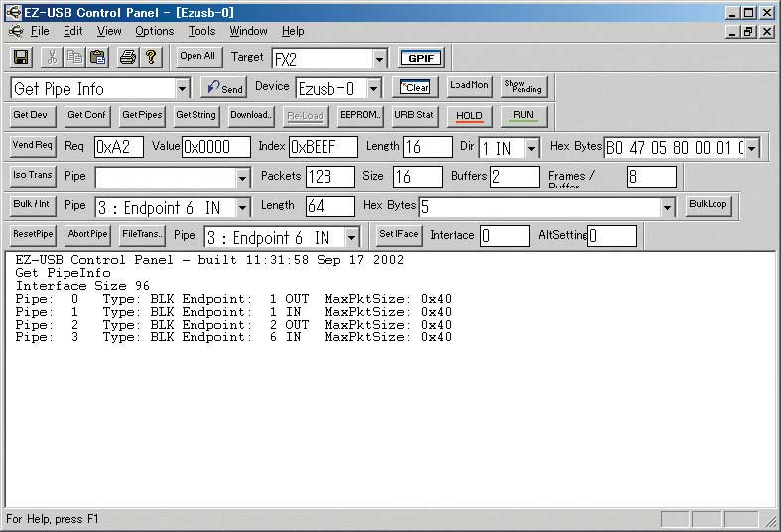
Task: Click the application icon in the title bar
Action: pyautogui.click(x=14, y=12)
